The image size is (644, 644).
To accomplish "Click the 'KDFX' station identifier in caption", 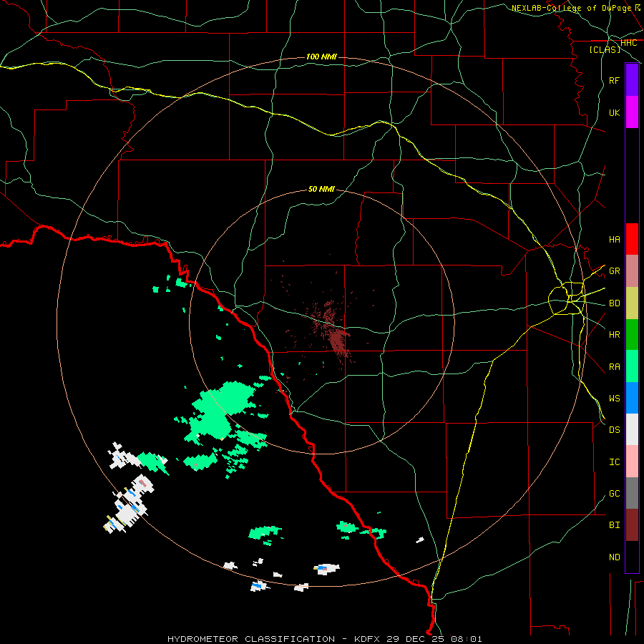I will point(368,639).
